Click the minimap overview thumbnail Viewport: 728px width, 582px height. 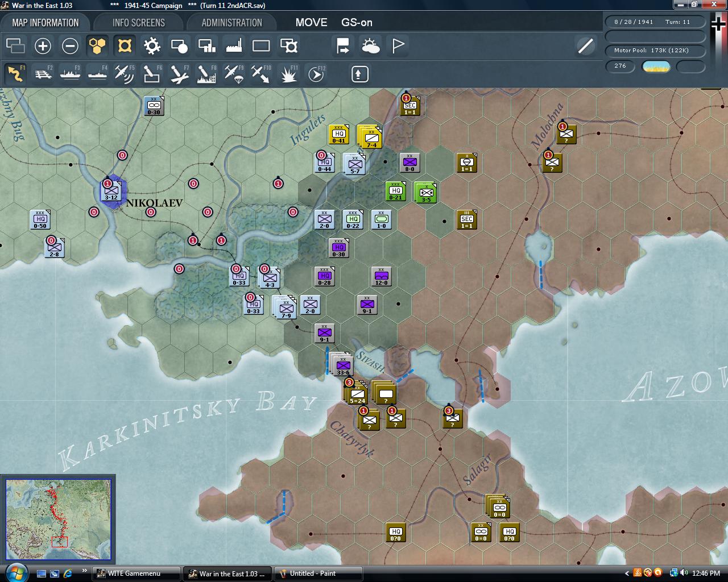(58, 518)
